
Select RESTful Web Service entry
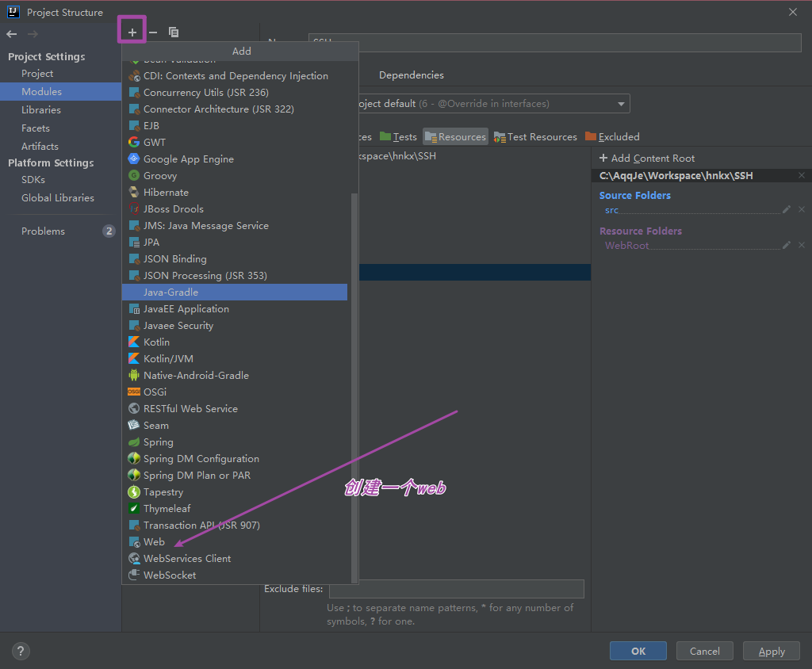pyautogui.click(x=235, y=408)
